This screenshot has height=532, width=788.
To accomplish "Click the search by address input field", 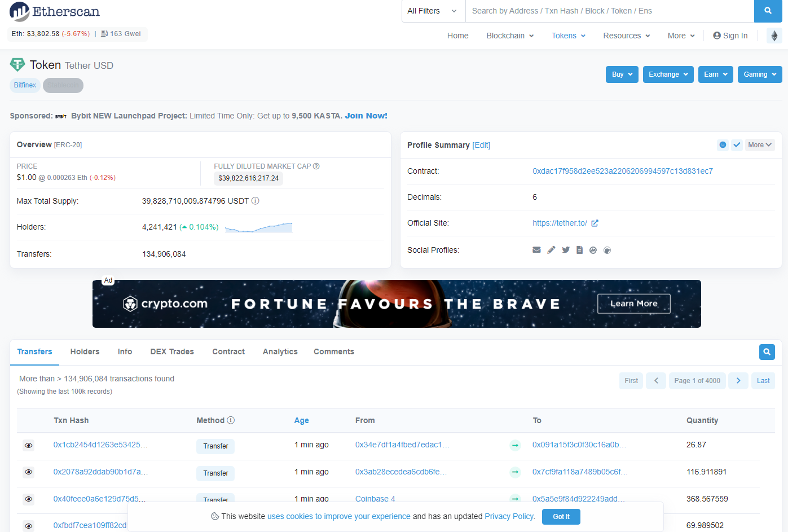I will [609, 11].
